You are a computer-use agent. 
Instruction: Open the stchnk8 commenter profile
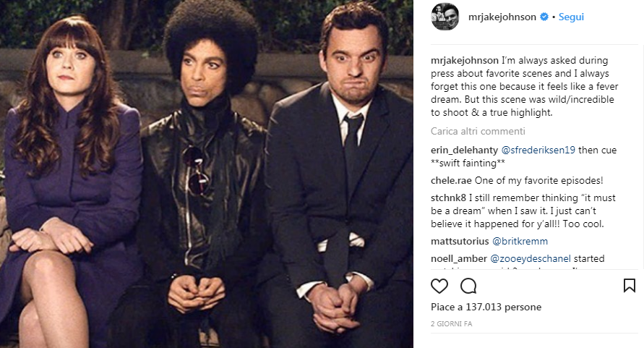pyautogui.click(x=449, y=198)
